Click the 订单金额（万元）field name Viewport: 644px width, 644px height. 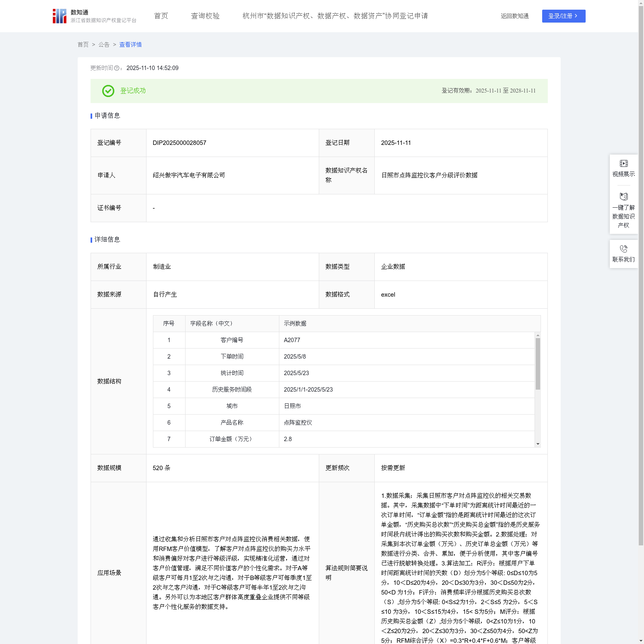(232, 439)
